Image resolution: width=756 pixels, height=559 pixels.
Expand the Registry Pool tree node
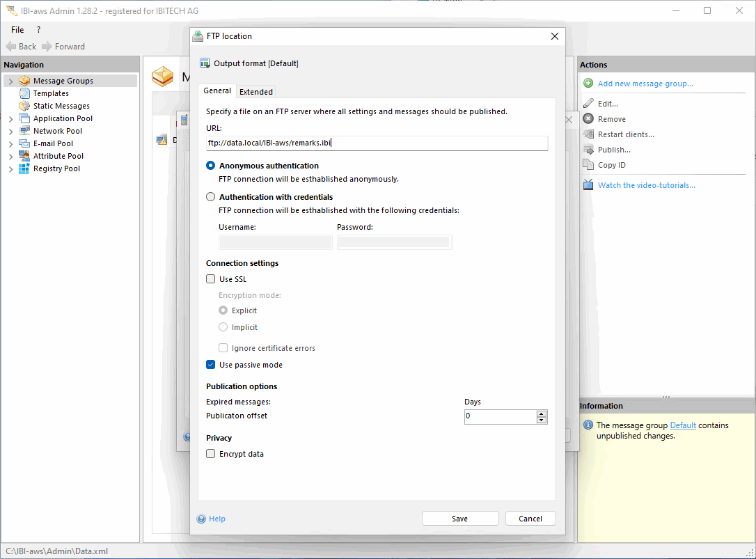pos(10,169)
